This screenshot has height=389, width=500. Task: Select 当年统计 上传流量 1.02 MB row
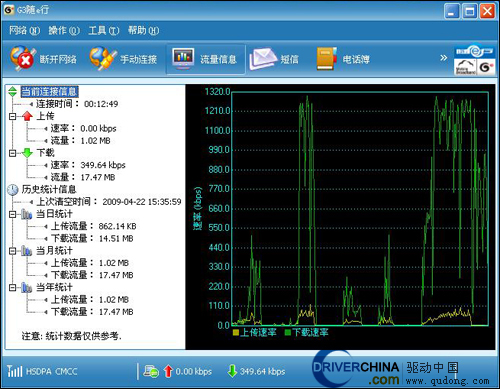coord(90,300)
